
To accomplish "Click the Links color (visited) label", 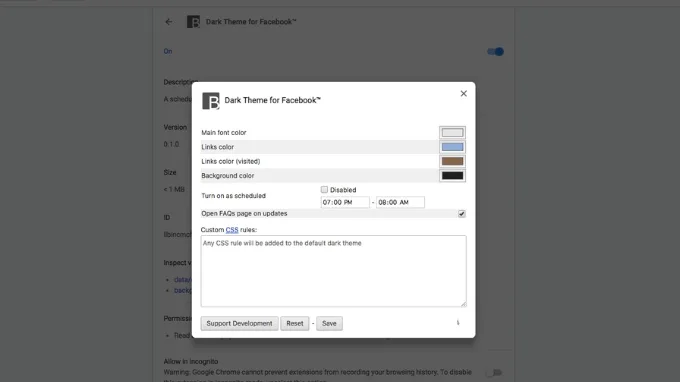I will [x=231, y=161].
